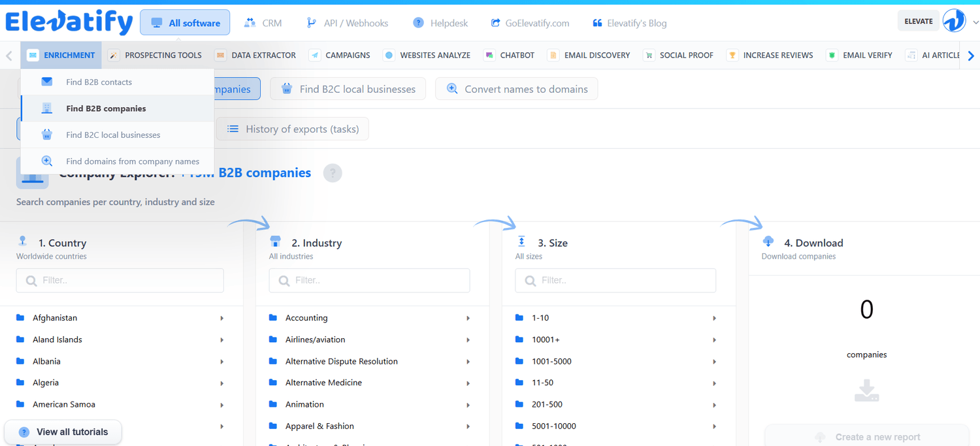Viewport: 980px width, 446px height.
Task: Open the Chatbot tool
Action: 509,56
